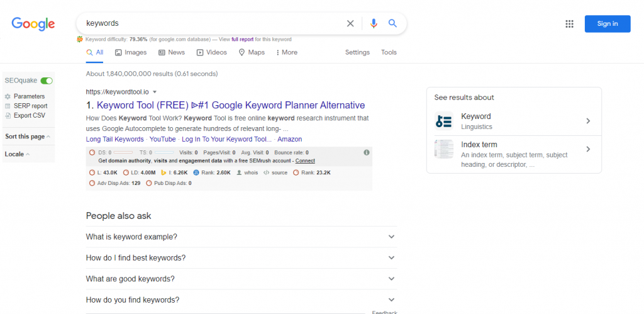Switch to the Images tab
This screenshot has width=644, height=314.
131,53
